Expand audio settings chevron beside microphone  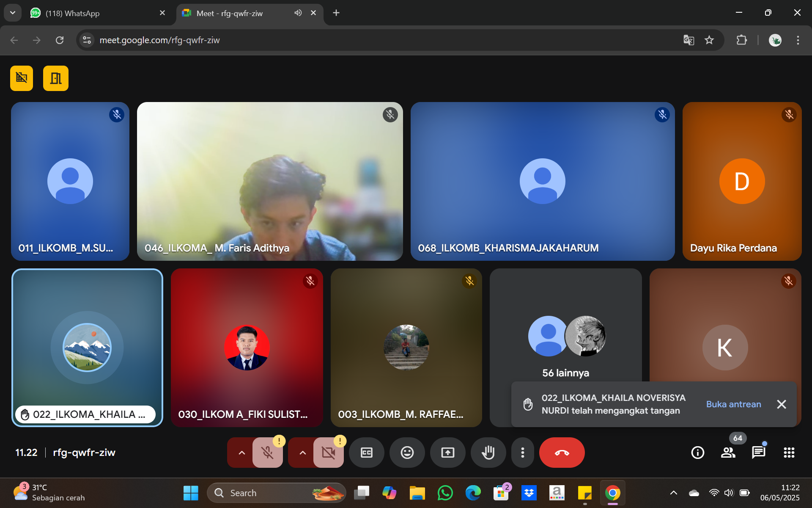point(241,453)
